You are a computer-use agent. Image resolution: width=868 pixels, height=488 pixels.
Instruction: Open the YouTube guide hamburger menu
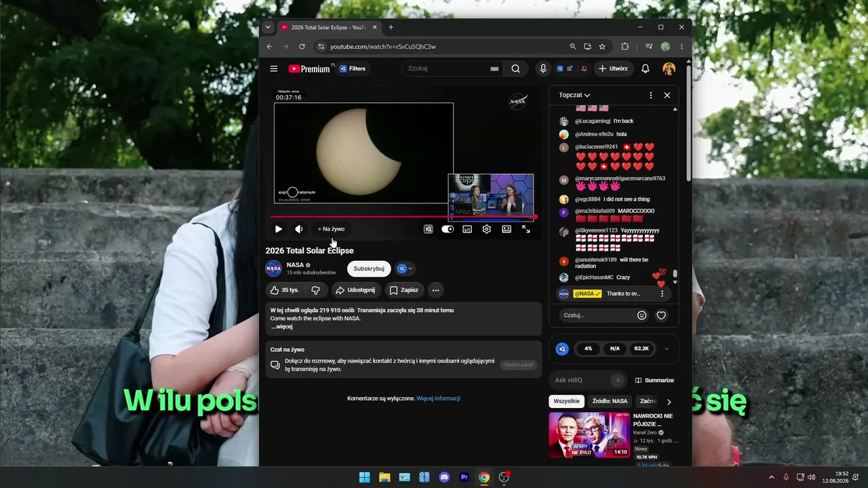click(273, 68)
